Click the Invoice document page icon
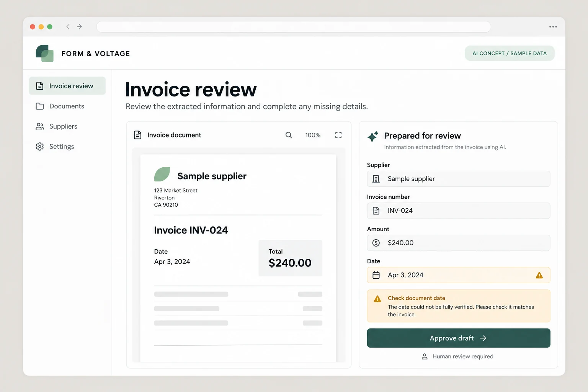 pyautogui.click(x=137, y=135)
